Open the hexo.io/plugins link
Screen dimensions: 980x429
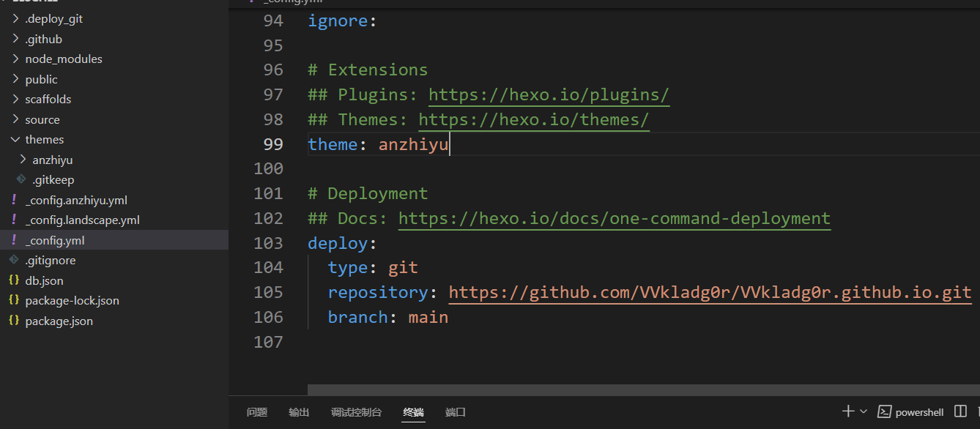(x=549, y=95)
